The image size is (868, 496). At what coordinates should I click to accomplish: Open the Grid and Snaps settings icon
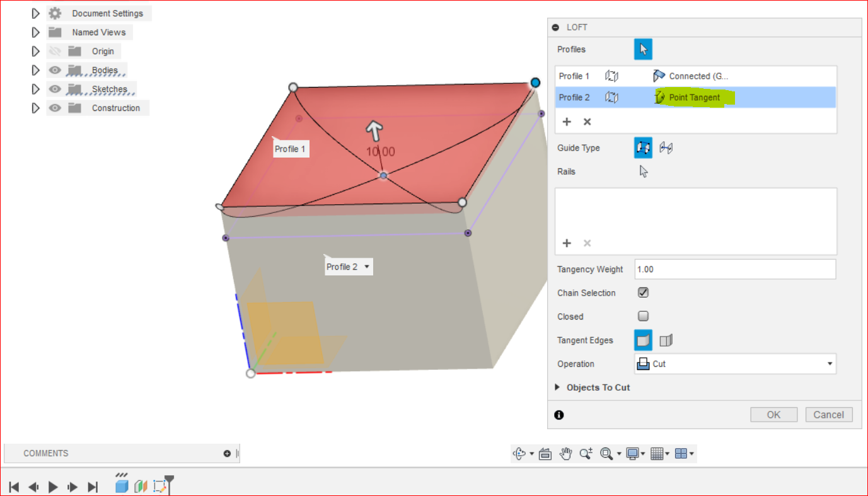(x=657, y=453)
